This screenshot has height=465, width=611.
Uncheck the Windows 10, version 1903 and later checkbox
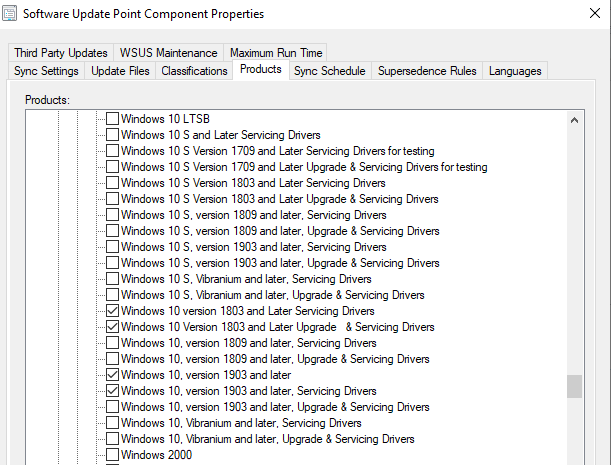coord(113,374)
